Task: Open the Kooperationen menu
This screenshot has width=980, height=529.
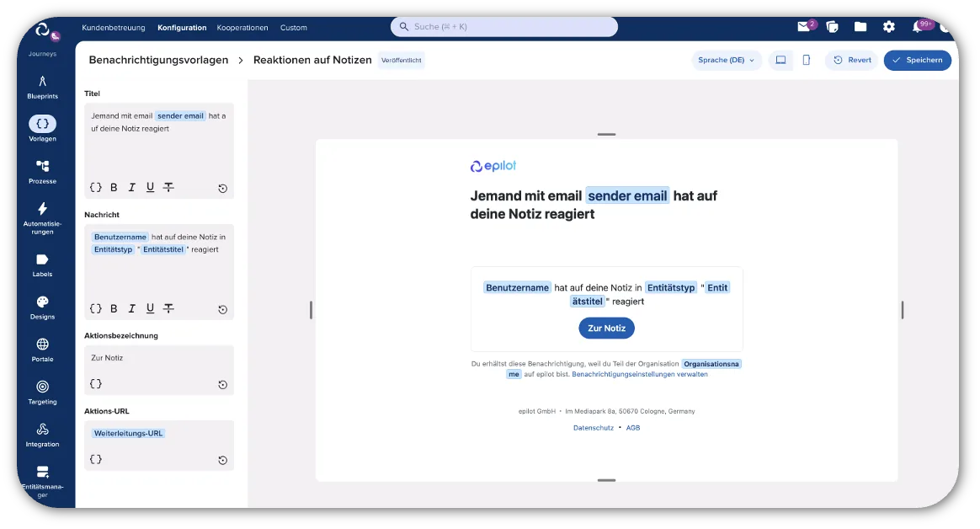Action: (242, 28)
